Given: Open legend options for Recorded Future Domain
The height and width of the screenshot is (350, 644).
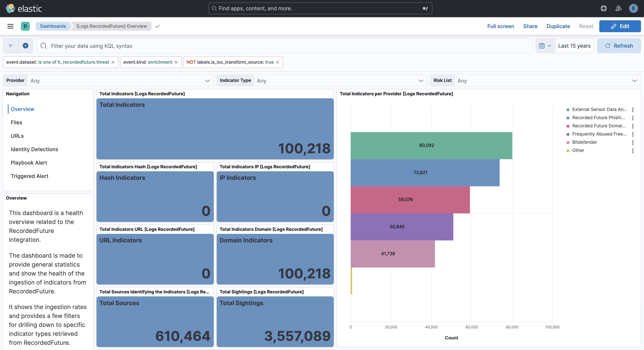Looking at the screenshot, I should pos(633,126).
